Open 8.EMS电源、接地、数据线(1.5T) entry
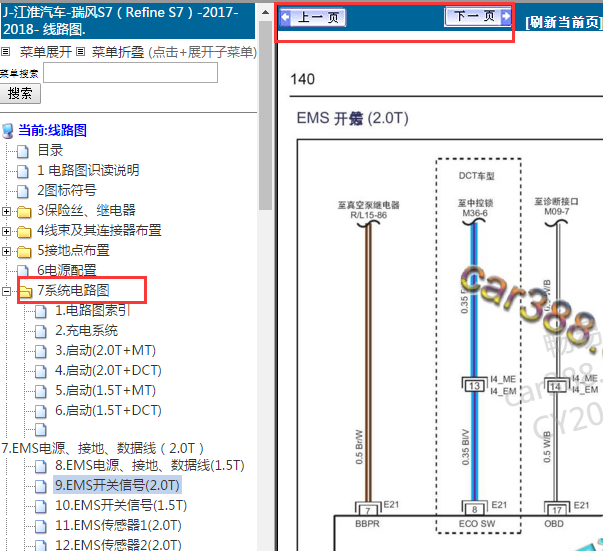Viewport: 603px width, 551px height. click(150, 465)
